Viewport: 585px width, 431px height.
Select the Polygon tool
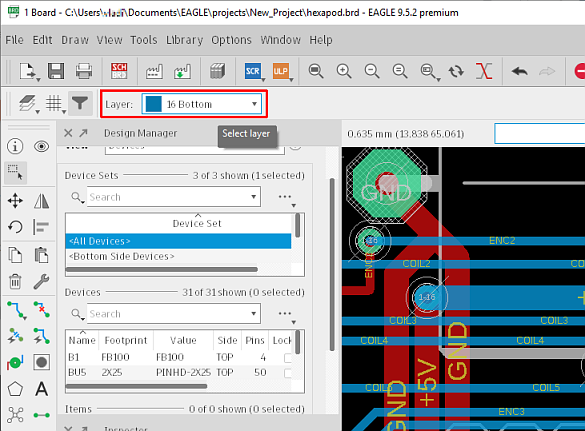click(x=15, y=389)
